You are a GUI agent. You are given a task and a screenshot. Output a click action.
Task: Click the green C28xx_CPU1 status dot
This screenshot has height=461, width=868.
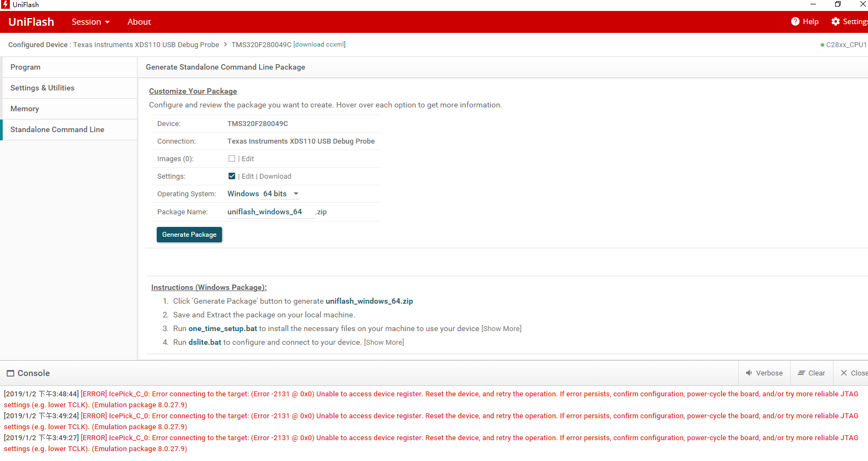822,45
